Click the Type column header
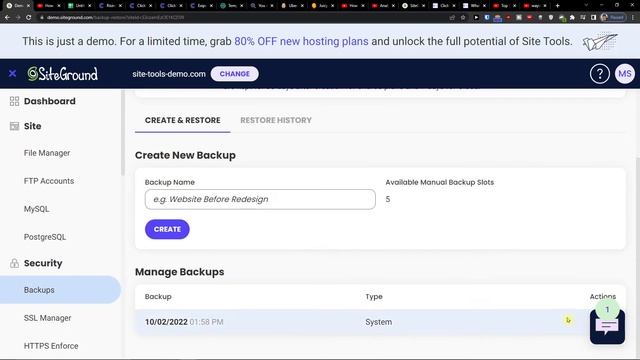The width and height of the screenshot is (640, 360). click(x=373, y=297)
